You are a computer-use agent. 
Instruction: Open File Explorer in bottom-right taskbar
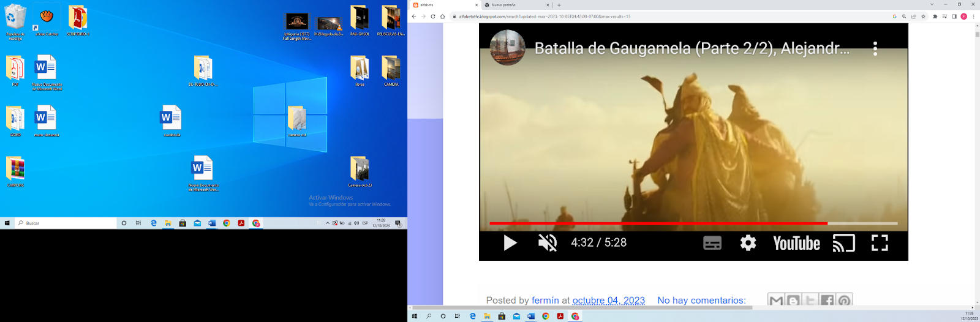pyautogui.click(x=487, y=316)
